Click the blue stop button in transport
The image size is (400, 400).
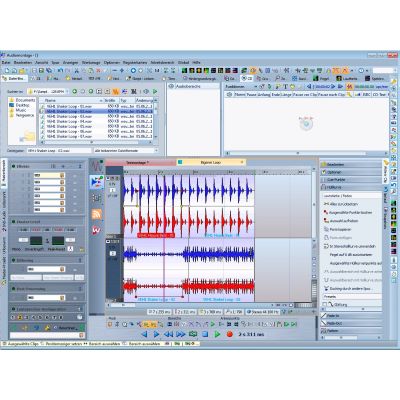click(205, 334)
